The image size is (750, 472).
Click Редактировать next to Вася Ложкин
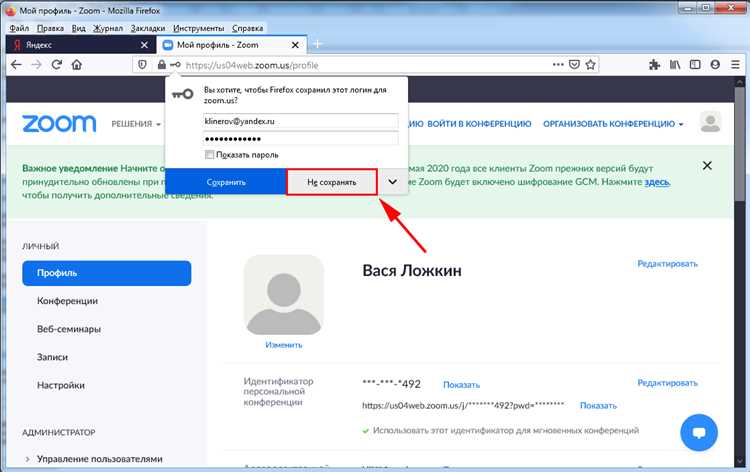pyautogui.click(x=667, y=263)
